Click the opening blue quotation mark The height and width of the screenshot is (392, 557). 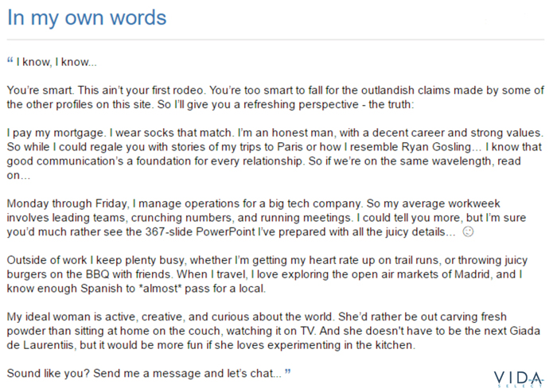[x=10, y=60]
